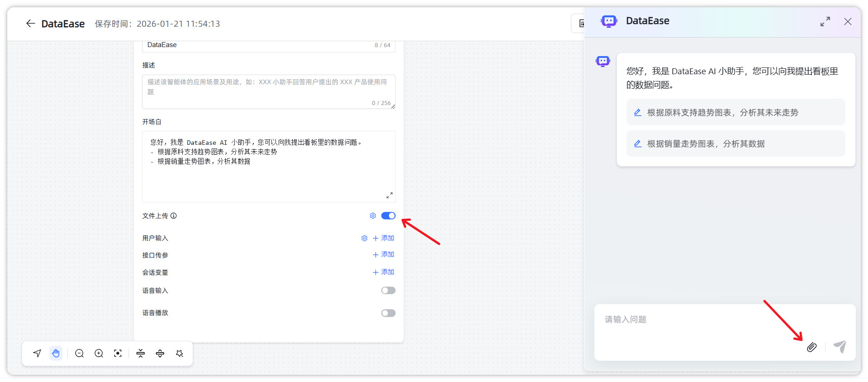The height and width of the screenshot is (382, 868).
Task: Add a 会话变量 entry
Action: click(x=384, y=272)
